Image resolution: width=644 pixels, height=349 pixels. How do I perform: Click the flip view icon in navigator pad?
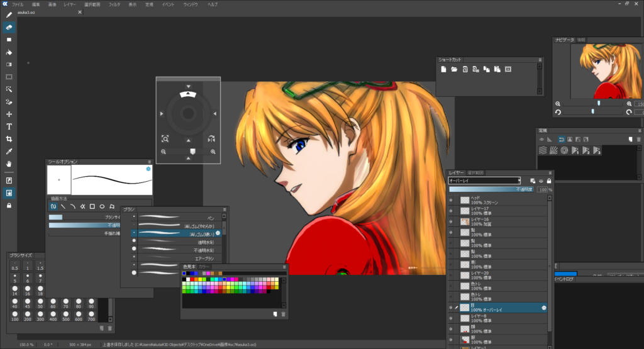[x=211, y=138]
